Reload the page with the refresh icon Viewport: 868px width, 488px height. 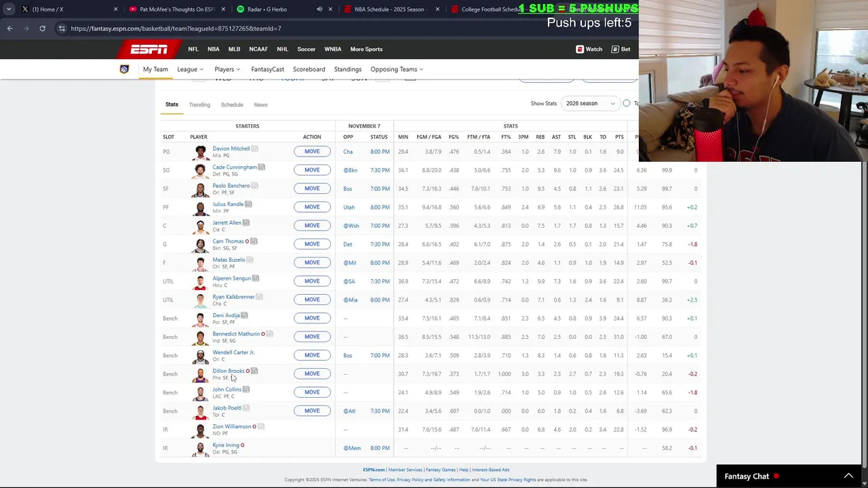click(x=42, y=28)
